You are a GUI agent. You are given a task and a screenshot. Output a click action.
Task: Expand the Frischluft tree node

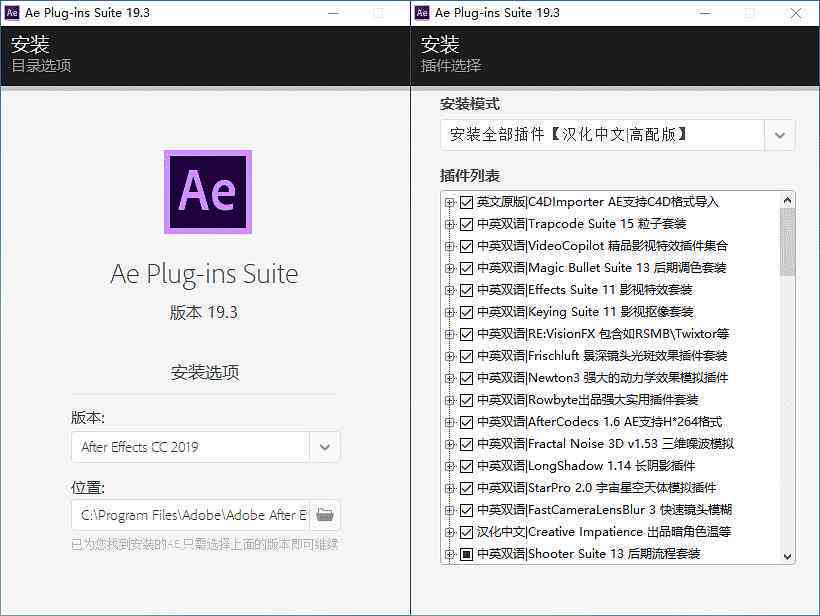(449, 356)
